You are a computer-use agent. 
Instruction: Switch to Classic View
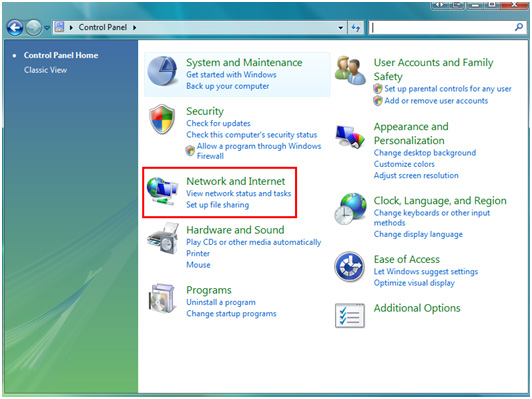tap(45, 70)
